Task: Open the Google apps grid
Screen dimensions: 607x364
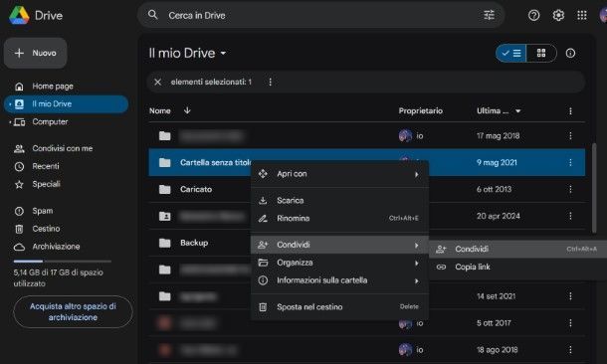Action: pyautogui.click(x=582, y=15)
